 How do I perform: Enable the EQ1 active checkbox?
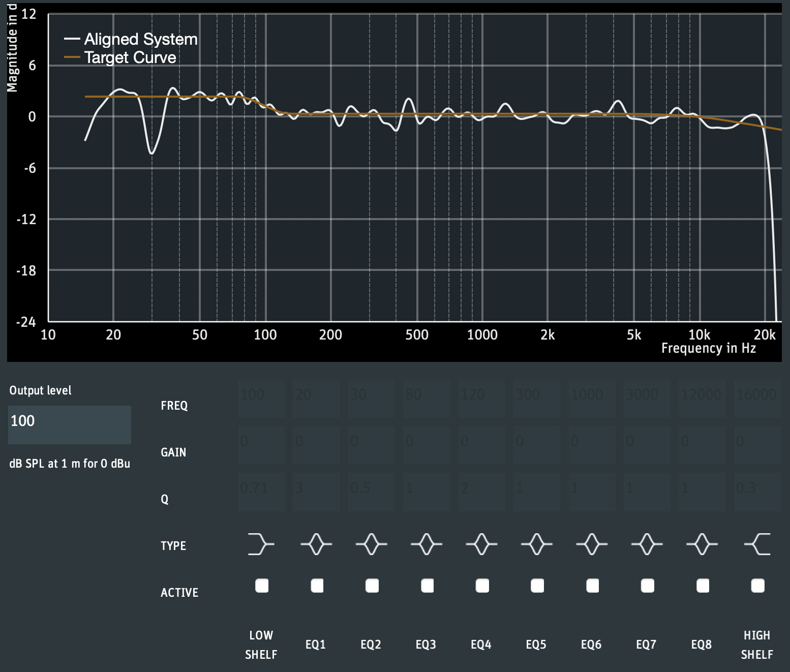(317, 586)
